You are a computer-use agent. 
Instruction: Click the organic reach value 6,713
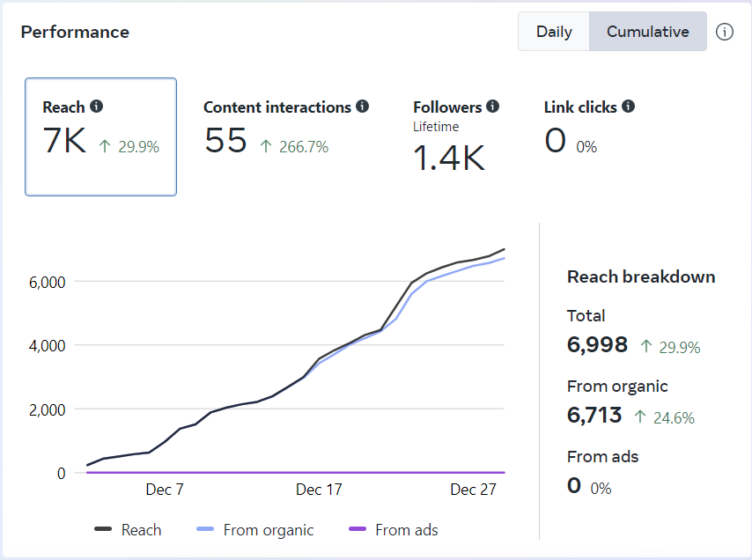(594, 416)
